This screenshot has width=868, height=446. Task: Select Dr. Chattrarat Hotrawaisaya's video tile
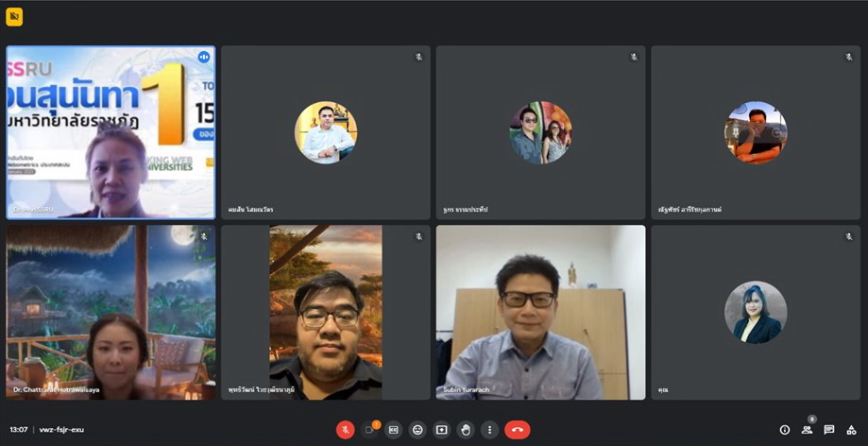click(111, 312)
